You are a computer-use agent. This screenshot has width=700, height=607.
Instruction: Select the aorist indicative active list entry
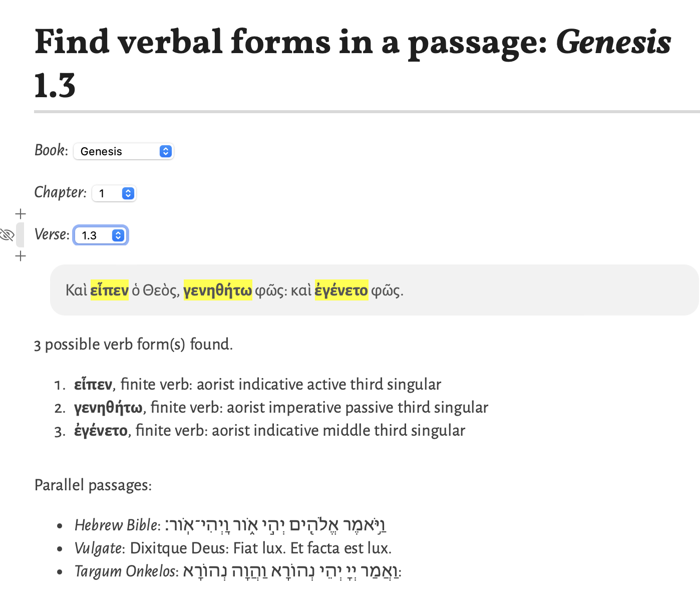point(257,384)
